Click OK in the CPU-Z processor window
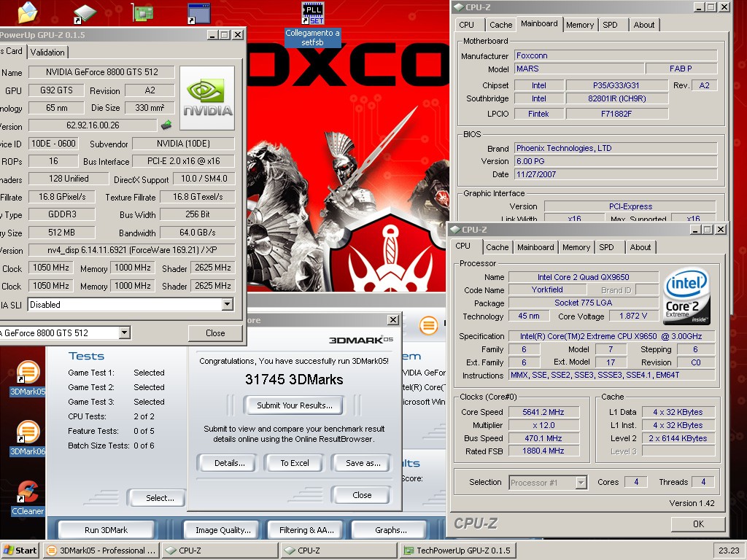Image resolution: width=747 pixels, height=560 pixels. pyautogui.click(x=698, y=524)
